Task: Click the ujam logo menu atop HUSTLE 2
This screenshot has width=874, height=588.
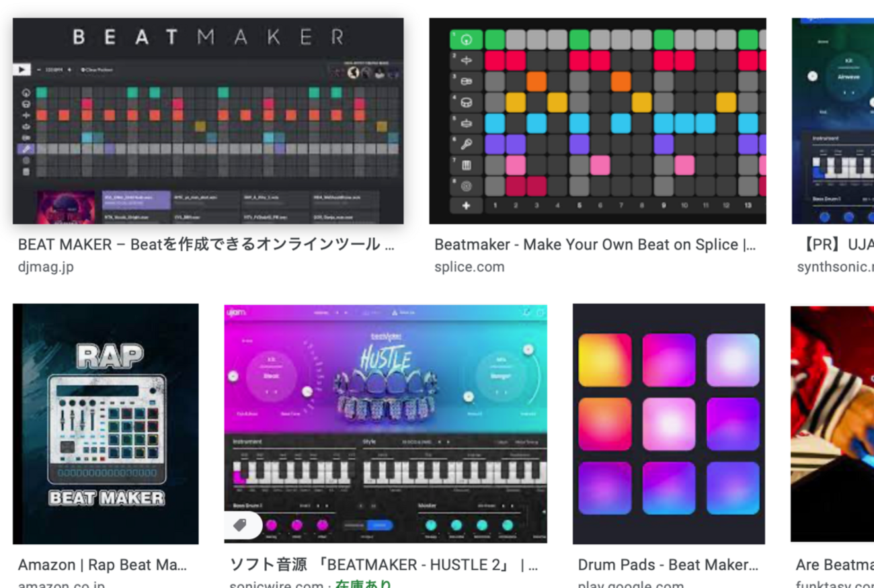Action: tap(235, 312)
